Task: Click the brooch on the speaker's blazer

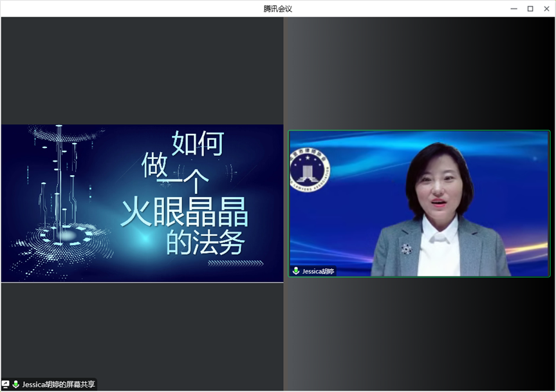Action: pyautogui.click(x=406, y=248)
